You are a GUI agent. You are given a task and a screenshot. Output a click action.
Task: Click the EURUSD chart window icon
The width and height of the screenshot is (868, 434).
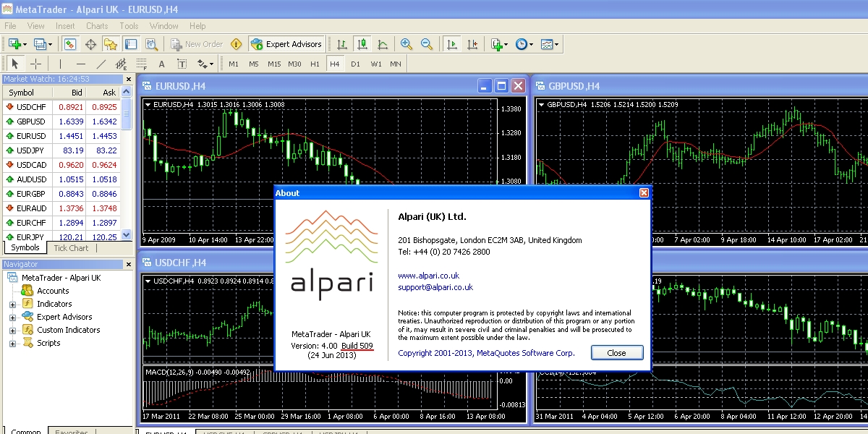click(x=147, y=86)
